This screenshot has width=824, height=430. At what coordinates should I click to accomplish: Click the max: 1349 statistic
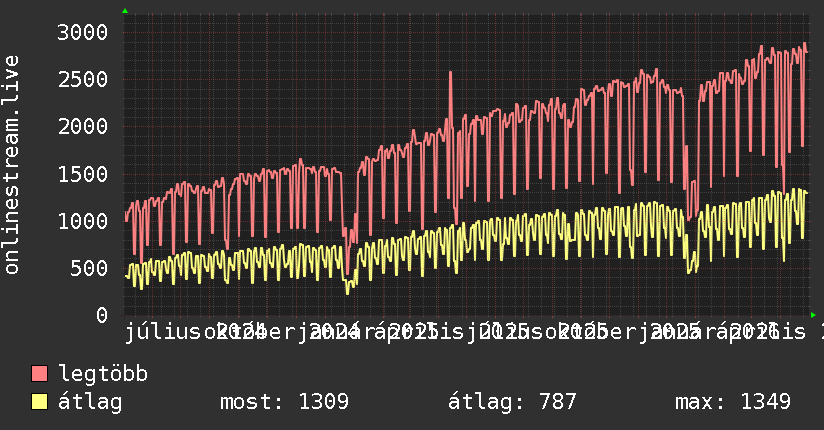[733, 402]
